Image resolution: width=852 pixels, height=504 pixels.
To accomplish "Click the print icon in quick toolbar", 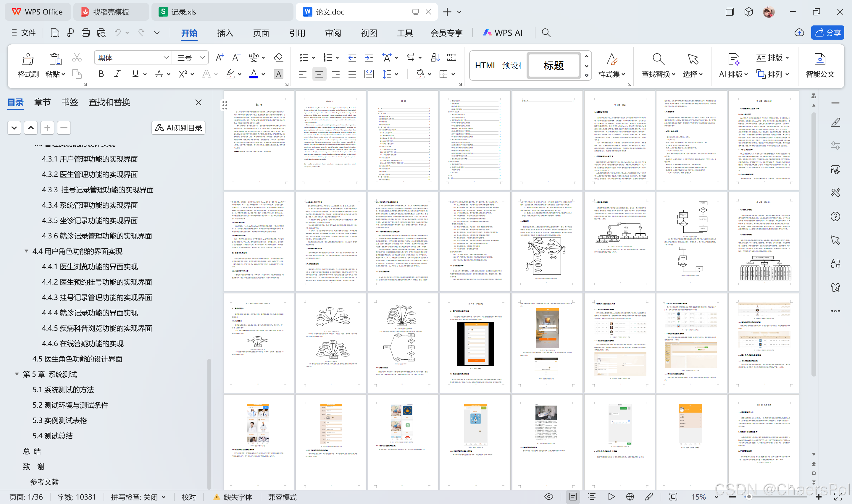I will (85, 33).
